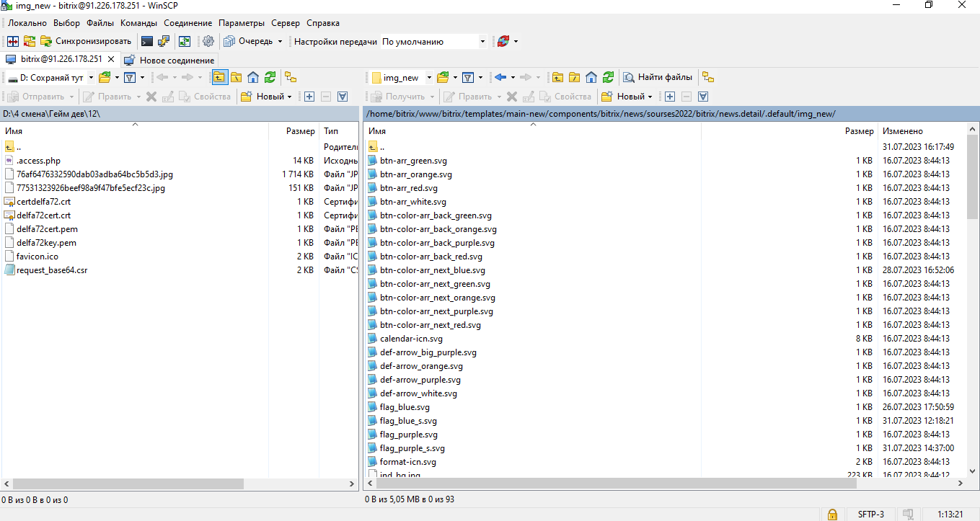980x521 pixels.
Task: Click the local panel filter icon
Action: 130,77
